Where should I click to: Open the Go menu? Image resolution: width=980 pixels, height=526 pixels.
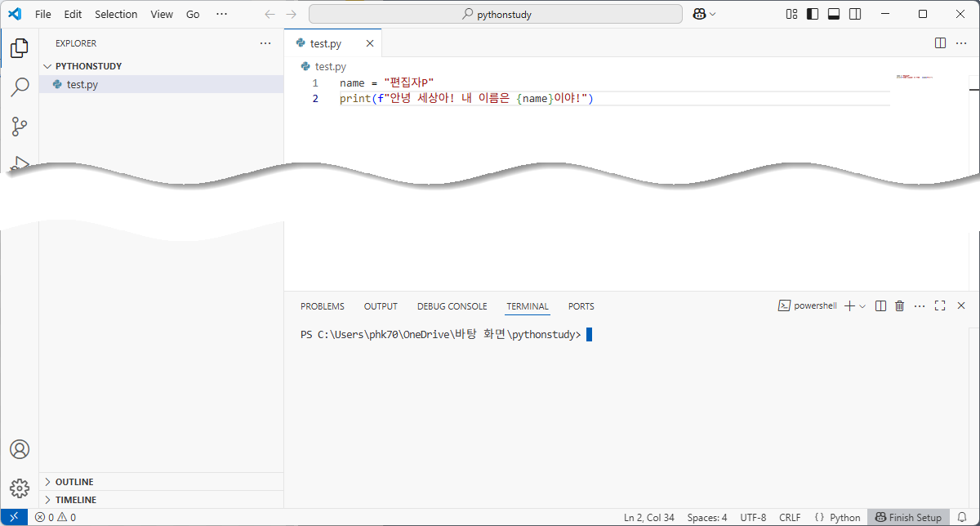193,14
